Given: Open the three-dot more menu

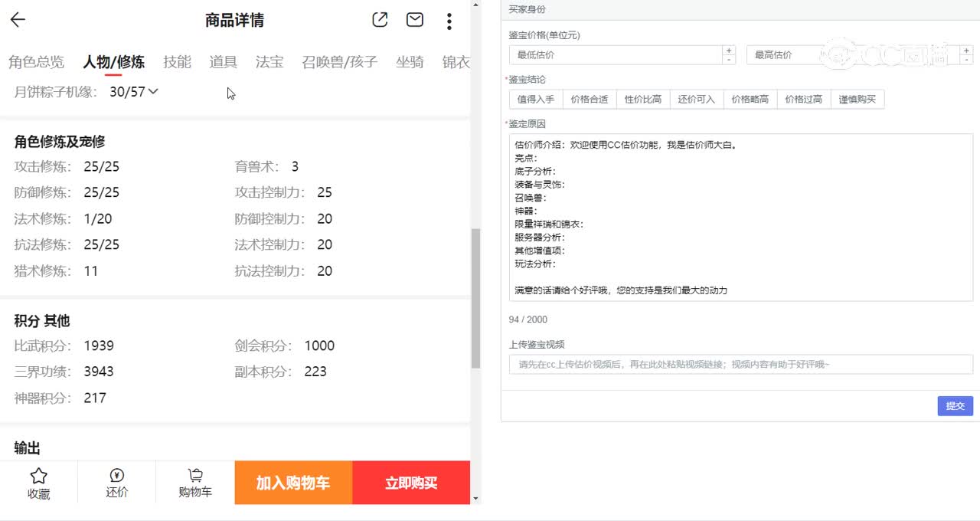Looking at the screenshot, I should [x=449, y=21].
